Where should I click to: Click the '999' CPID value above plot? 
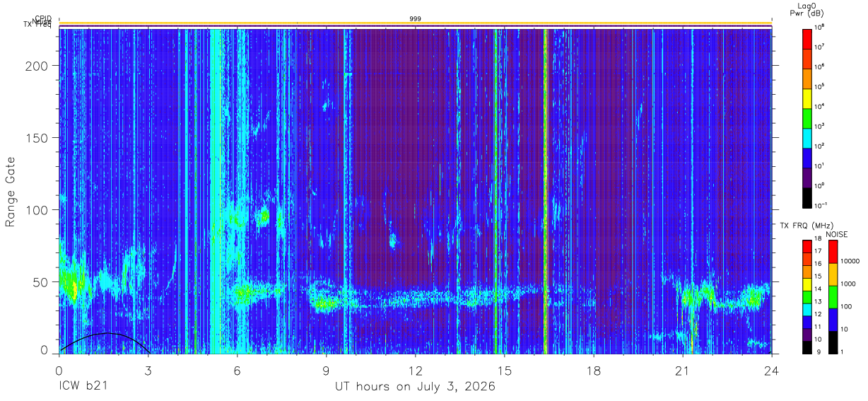(416, 18)
